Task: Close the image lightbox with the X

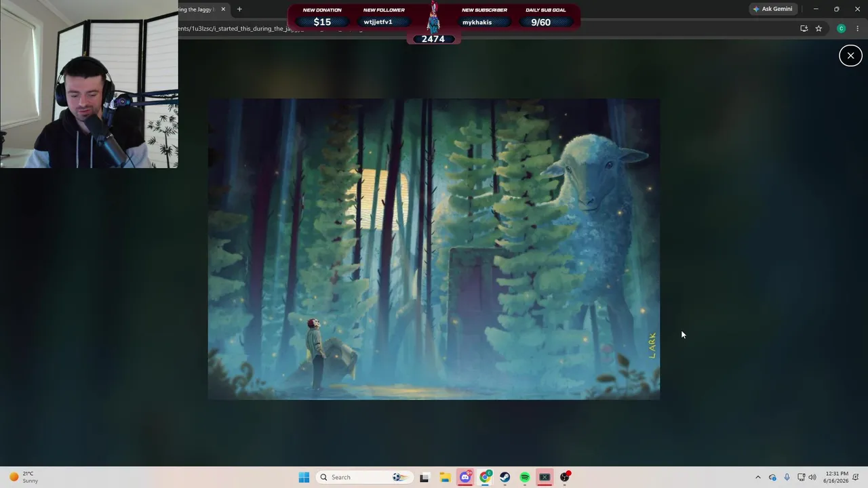Action: tap(850, 56)
